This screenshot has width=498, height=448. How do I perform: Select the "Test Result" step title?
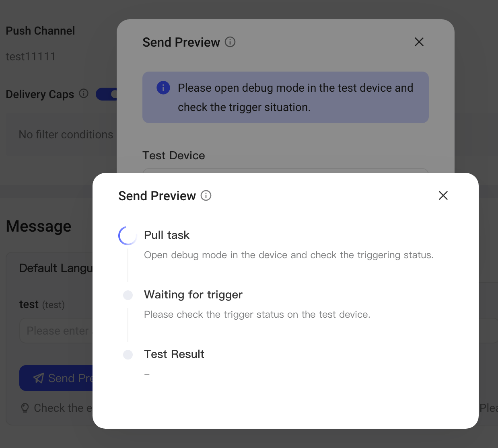tap(174, 354)
